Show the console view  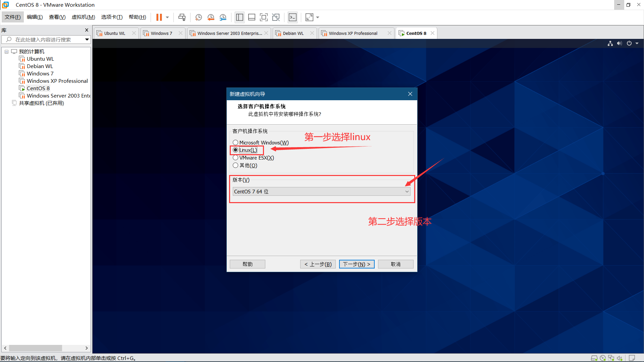pyautogui.click(x=292, y=17)
